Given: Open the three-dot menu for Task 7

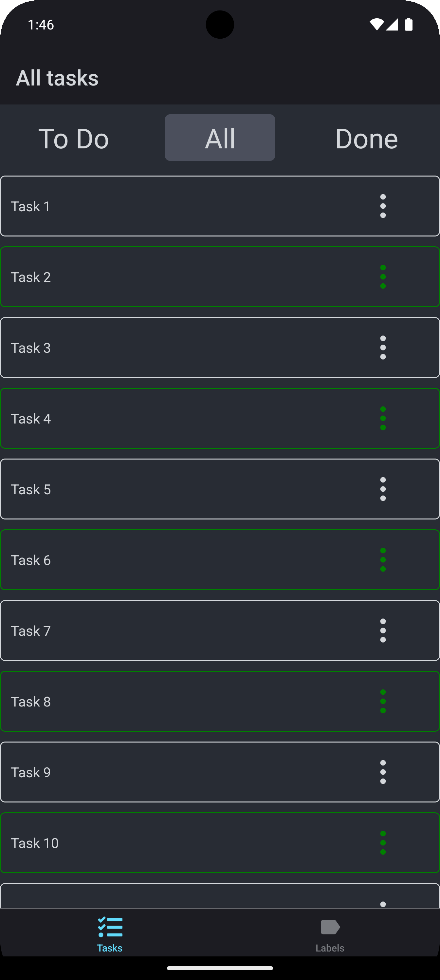Looking at the screenshot, I should [383, 631].
